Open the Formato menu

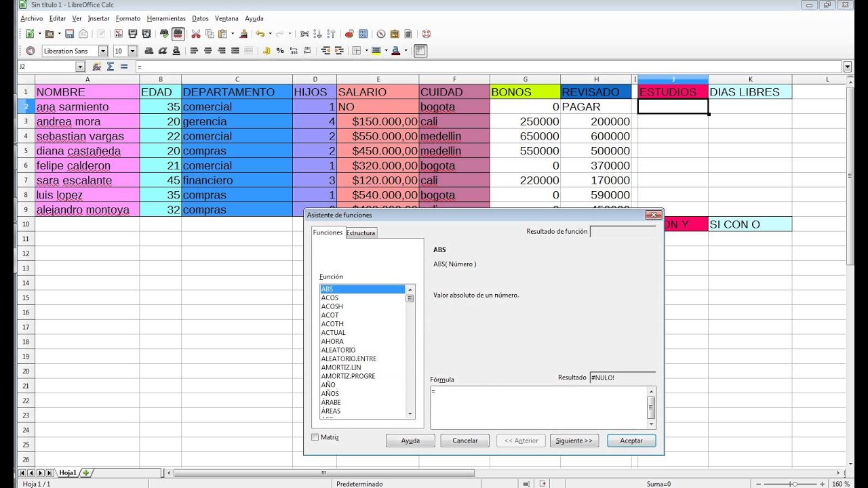[128, 18]
